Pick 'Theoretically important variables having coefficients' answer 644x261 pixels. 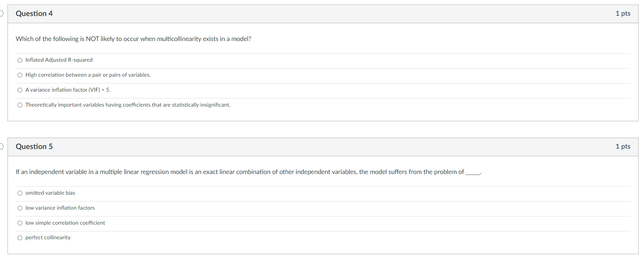(x=20, y=105)
